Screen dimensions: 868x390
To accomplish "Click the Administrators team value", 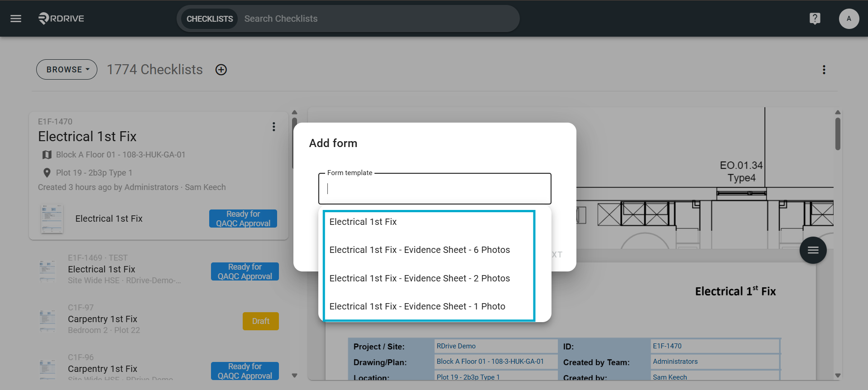I will click(675, 361).
